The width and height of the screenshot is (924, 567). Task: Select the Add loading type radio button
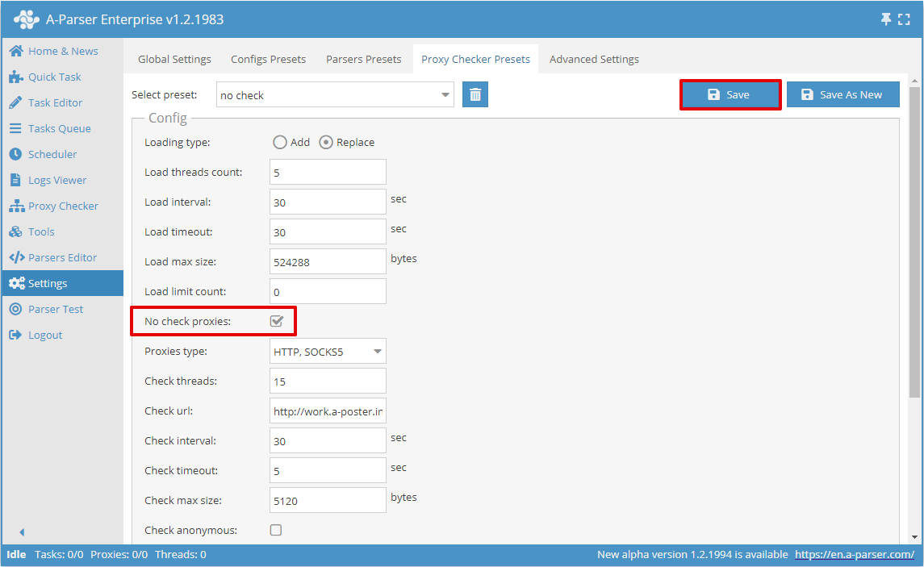(279, 142)
